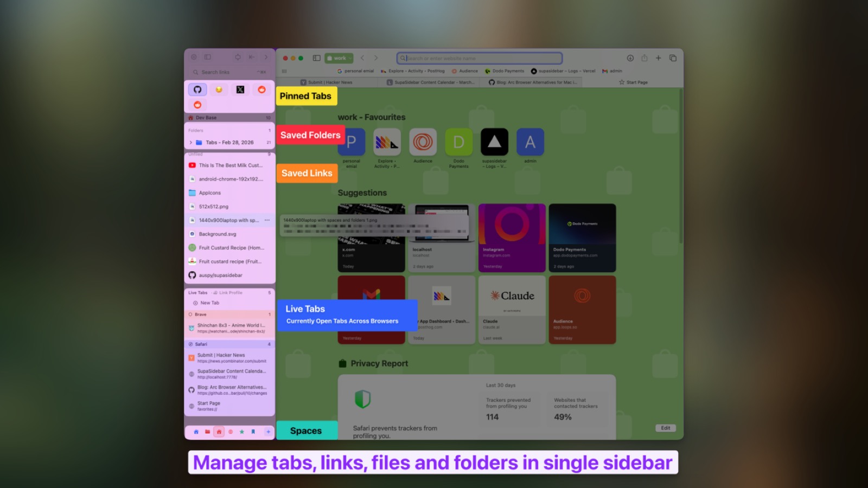Open the Shinchan 8x3 live tab in Brave
The image size is (868, 488).
click(x=229, y=328)
